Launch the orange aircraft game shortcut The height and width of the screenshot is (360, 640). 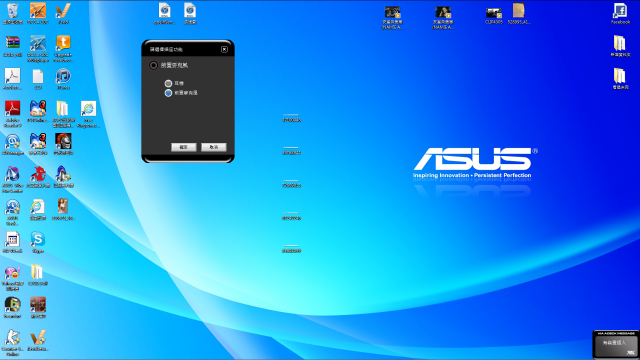point(38,11)
